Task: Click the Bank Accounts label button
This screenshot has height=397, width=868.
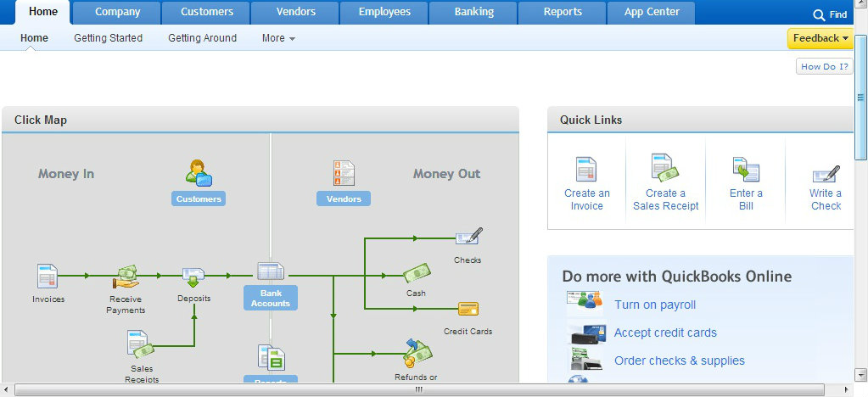Action: [271, 298]
